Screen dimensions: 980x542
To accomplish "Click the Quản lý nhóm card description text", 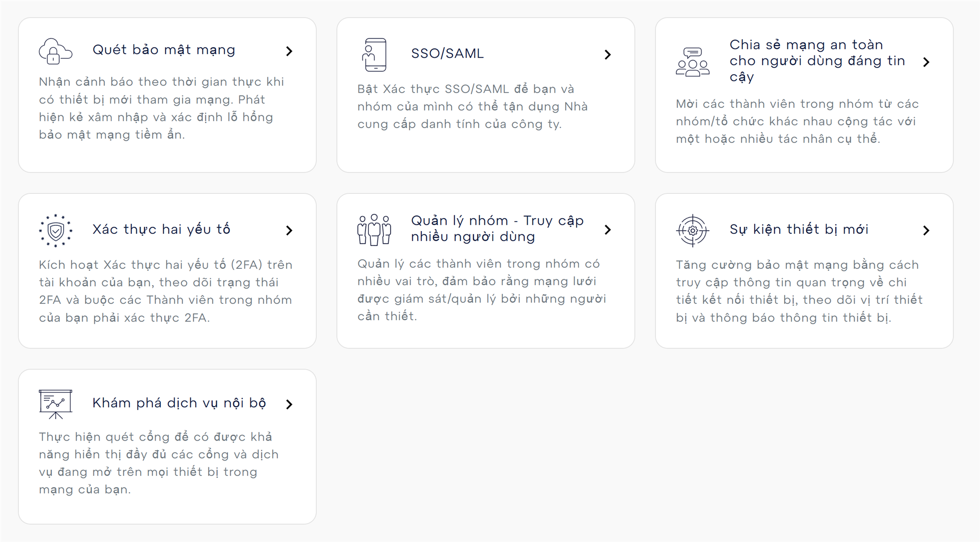I will tap(482, 290).
